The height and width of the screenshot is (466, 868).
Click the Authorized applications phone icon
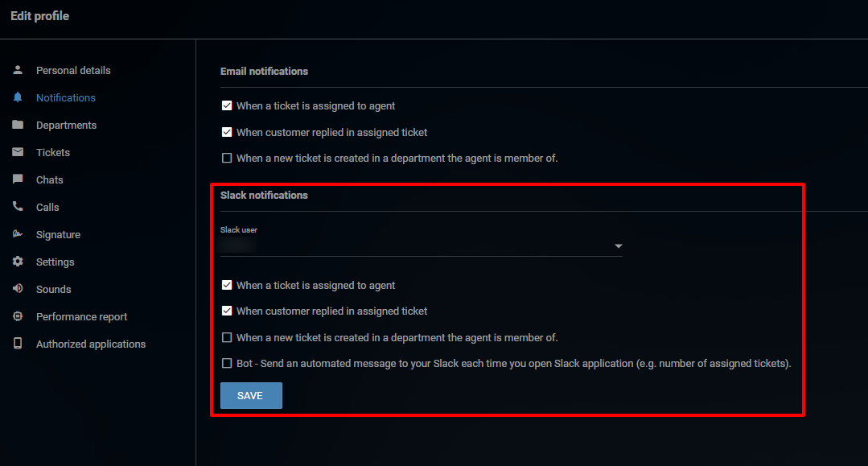pos(18,344)
